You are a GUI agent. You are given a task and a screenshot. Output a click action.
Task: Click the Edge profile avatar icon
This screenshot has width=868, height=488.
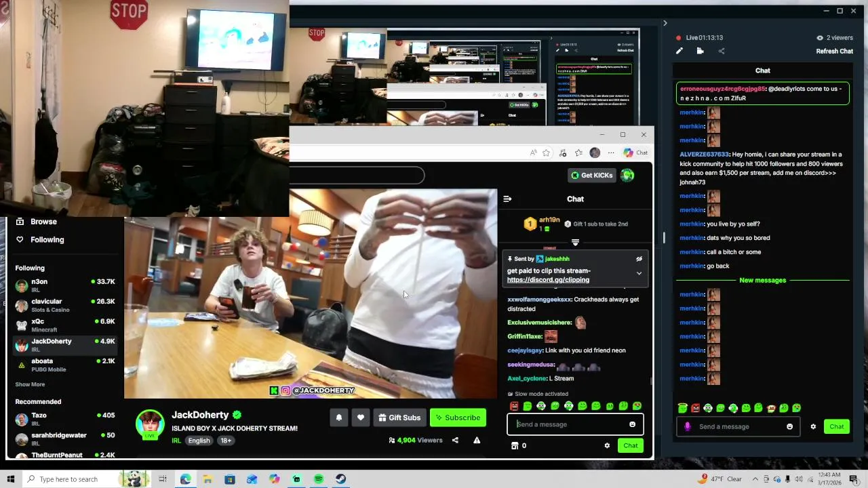coord(595,153)
